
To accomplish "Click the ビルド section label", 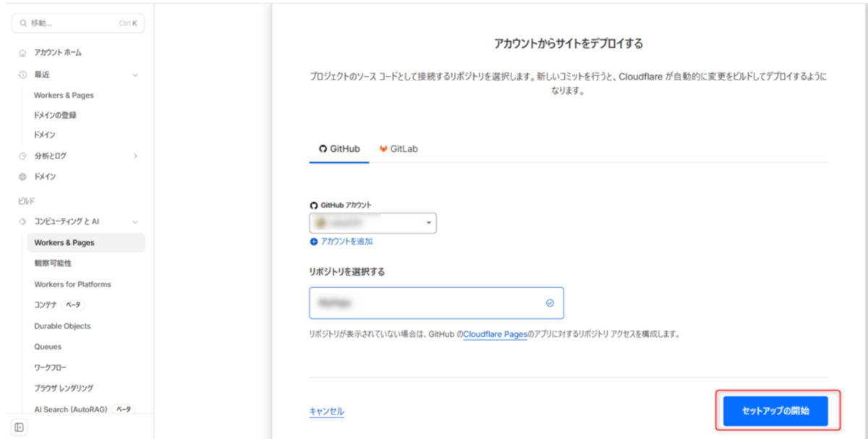I will (27, 201).
